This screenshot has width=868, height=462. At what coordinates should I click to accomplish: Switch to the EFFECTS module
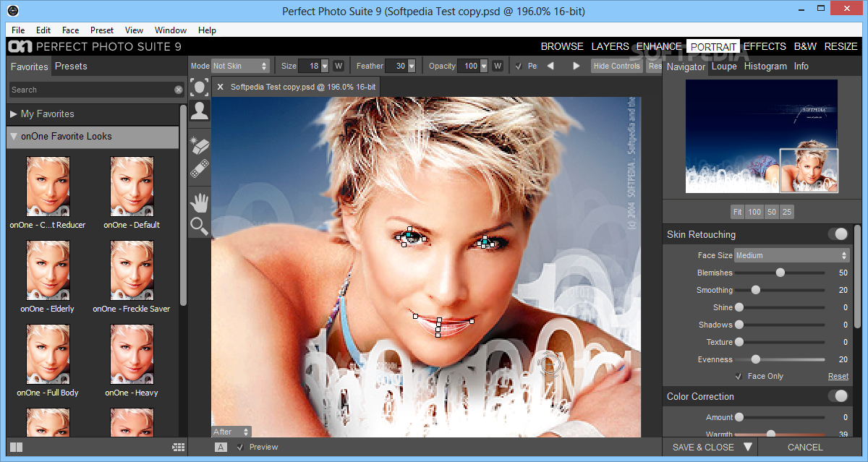[765, 46]
